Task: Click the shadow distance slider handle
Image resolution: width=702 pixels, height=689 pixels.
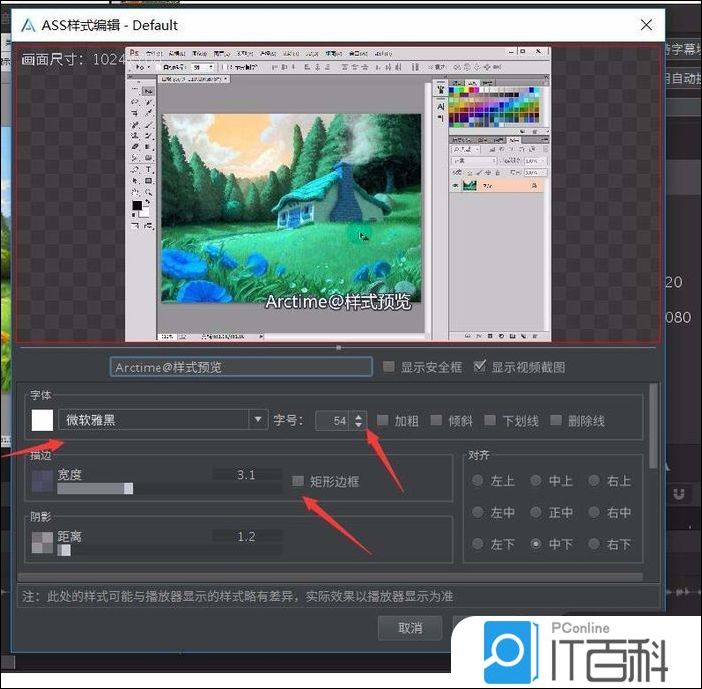Action: [66, 550]
